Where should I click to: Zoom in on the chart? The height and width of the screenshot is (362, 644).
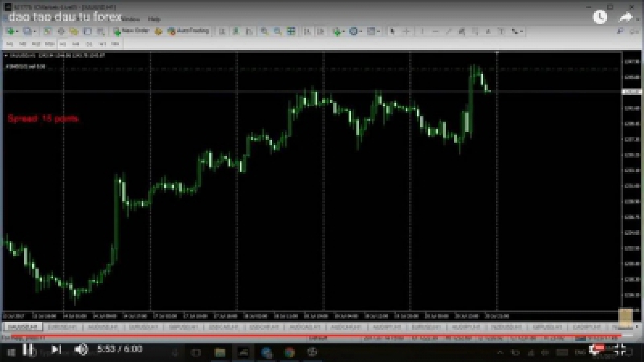(x=265, y=32)
